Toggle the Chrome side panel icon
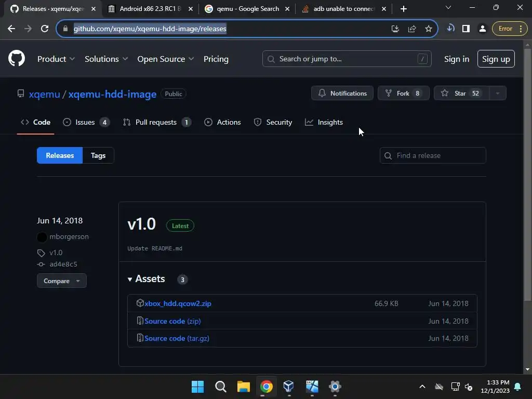532x399 pixels. point(466,29)
